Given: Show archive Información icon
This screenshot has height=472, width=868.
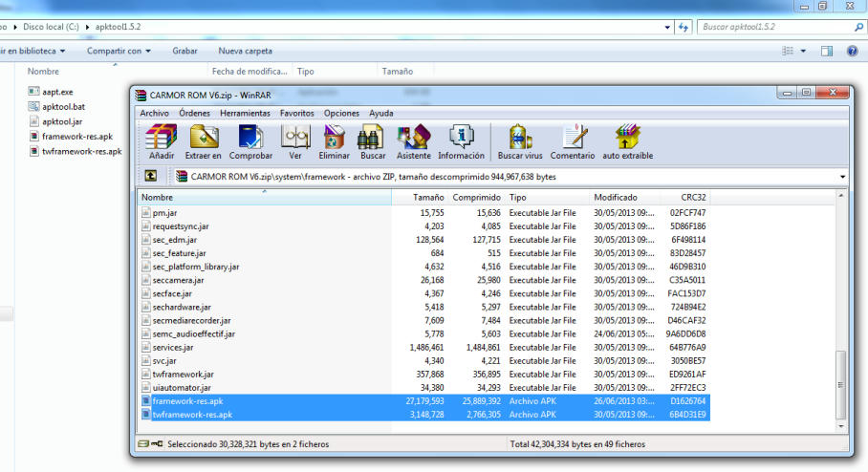Looking at the screenshot, I should 461,141.
